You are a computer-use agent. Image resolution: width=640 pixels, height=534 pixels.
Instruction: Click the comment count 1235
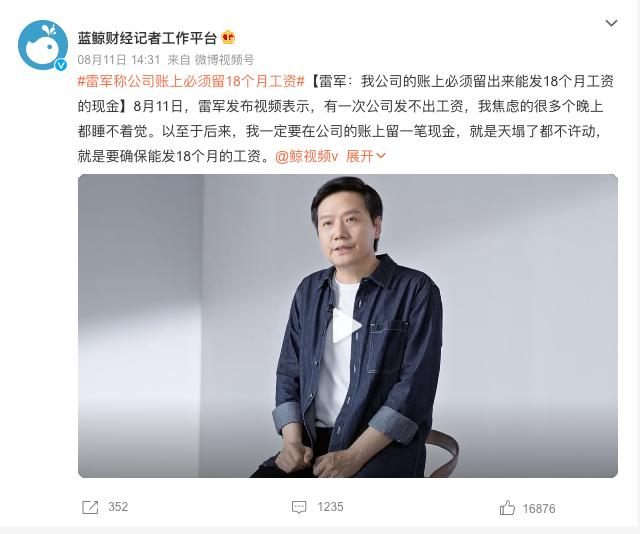tap(331, 507)
